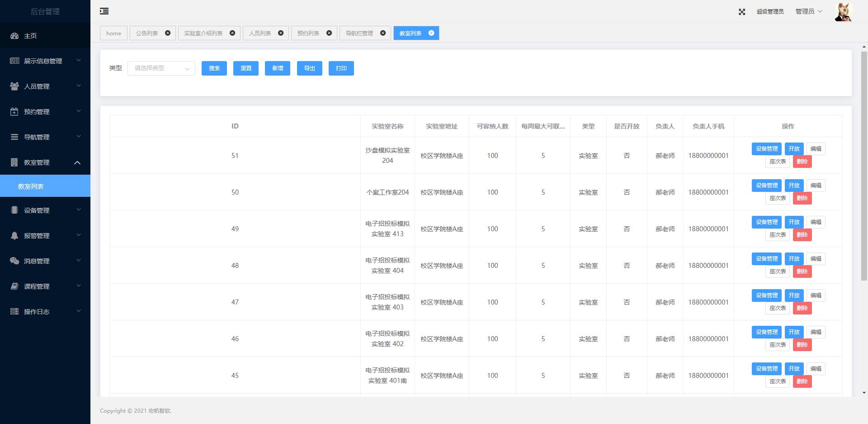Click the 课程管理 book icon
Screen dimensions: 868x424
click(14, 286)
